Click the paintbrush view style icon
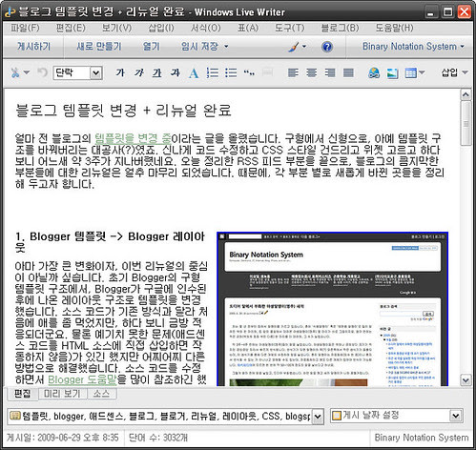Viewport: 476px width, 450px height. [294, 47]
